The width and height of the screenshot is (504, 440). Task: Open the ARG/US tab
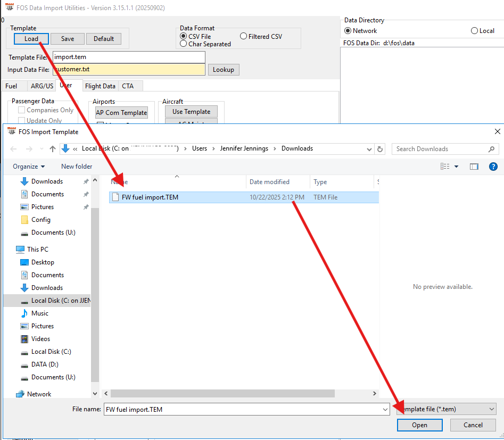(x=42, y=86)
